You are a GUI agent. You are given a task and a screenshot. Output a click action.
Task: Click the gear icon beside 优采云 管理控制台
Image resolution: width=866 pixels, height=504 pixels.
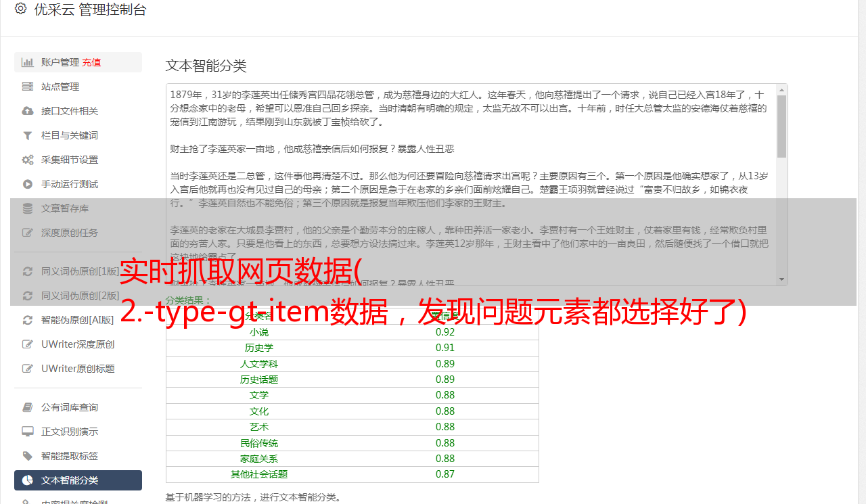point(20,9)
